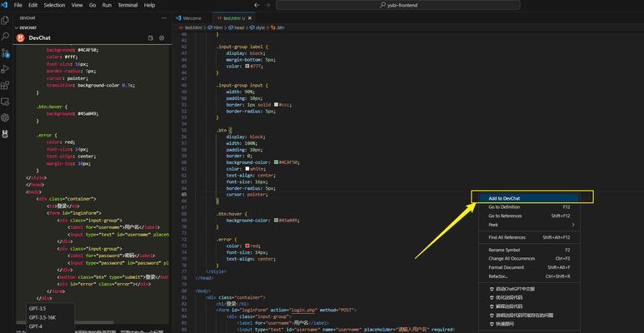Click the DEVCHAT sidebar ellipsis actions icon
This screenshot has width=644, height=333.
click(x=163, y=18)
